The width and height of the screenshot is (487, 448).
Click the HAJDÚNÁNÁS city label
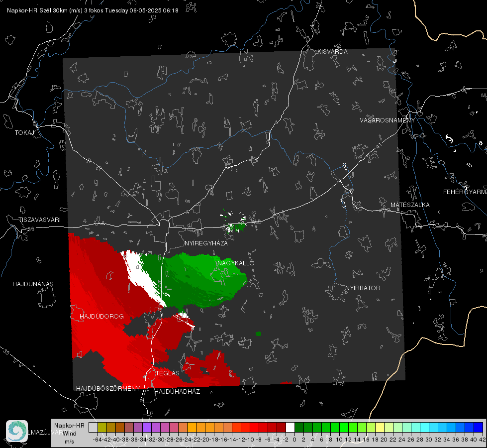33,284
